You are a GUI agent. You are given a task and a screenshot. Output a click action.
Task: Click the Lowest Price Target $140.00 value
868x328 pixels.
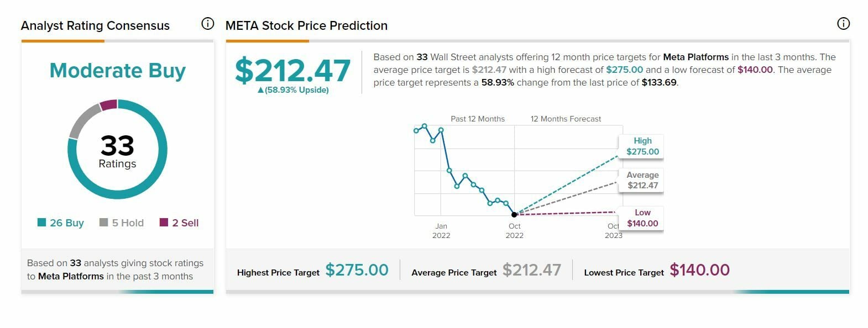(699, 270)
